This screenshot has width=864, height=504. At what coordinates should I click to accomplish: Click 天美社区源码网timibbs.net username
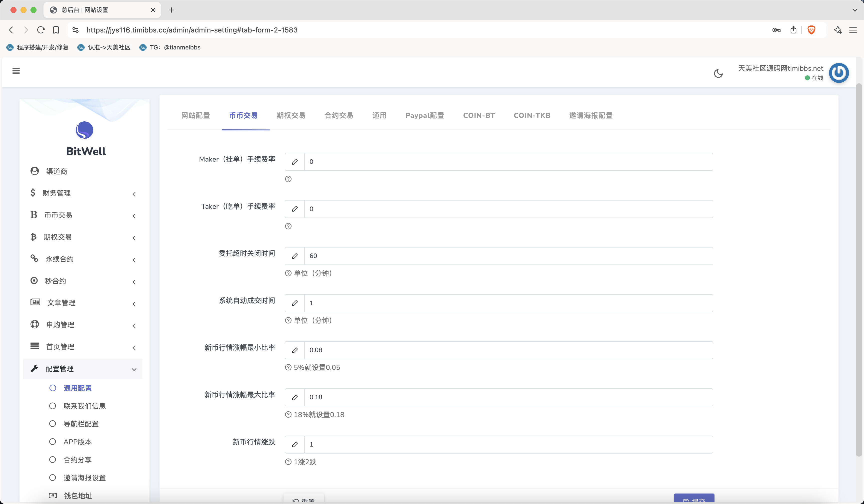[780, 68]
